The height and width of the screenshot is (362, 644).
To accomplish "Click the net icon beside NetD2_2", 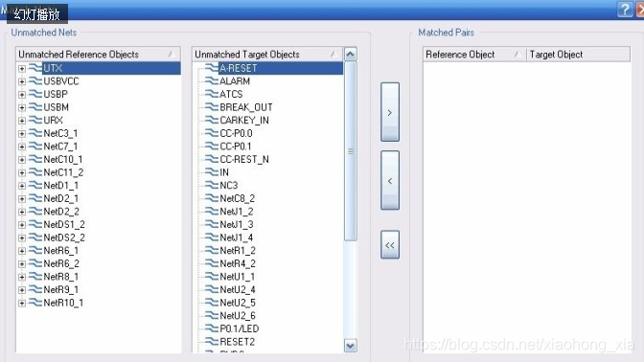I will click(35, 212).
